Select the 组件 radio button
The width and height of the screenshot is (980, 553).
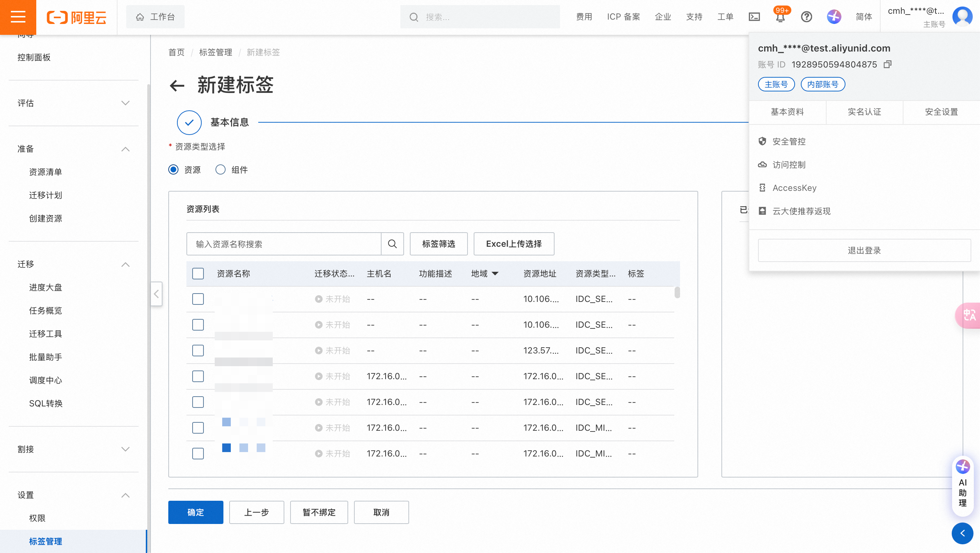point(220,170)
